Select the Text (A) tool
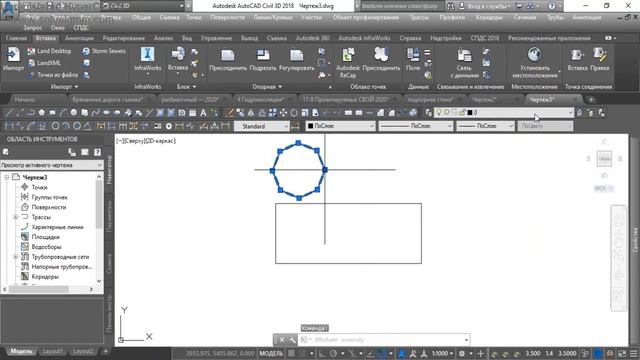Image resolution: width=640 pixels, height=360 pixels. point(203,113)
